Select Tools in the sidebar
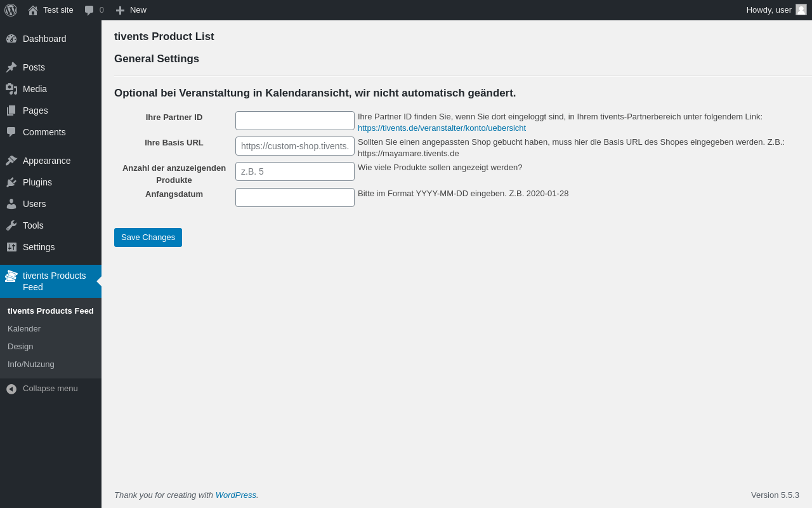Viewport: 812px width, 508px height. point(51,225)
